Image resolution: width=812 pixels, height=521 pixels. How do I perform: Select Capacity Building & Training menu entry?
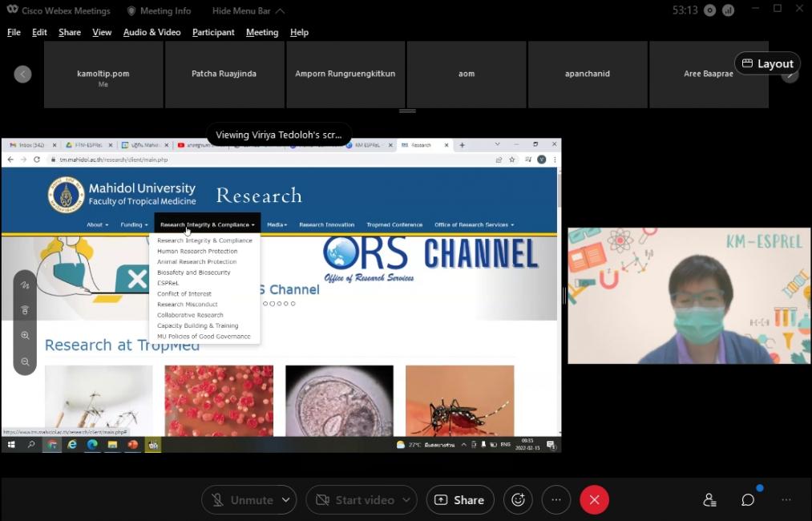[x=198, y=325]
